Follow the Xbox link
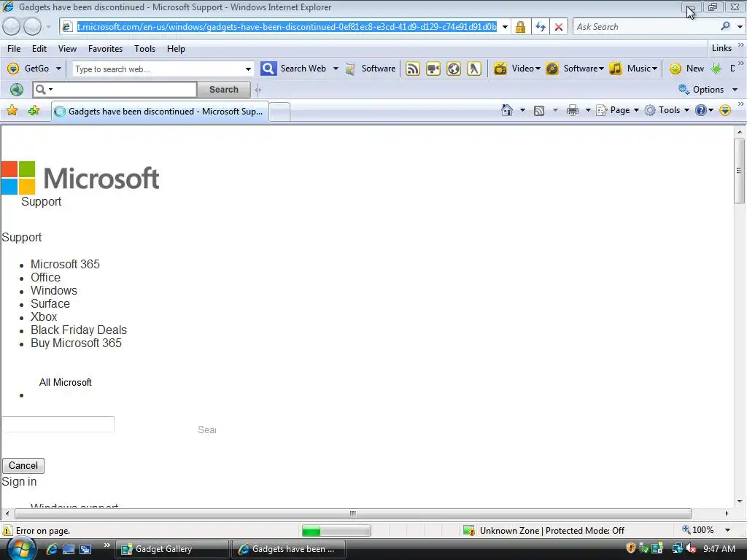 tap(44, 316)
